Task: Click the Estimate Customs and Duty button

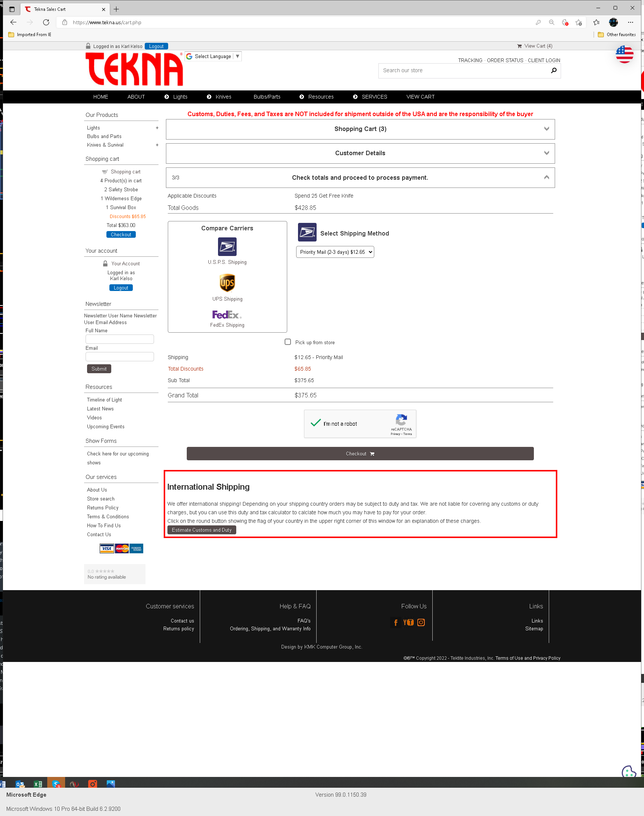Action: (202, 530)
